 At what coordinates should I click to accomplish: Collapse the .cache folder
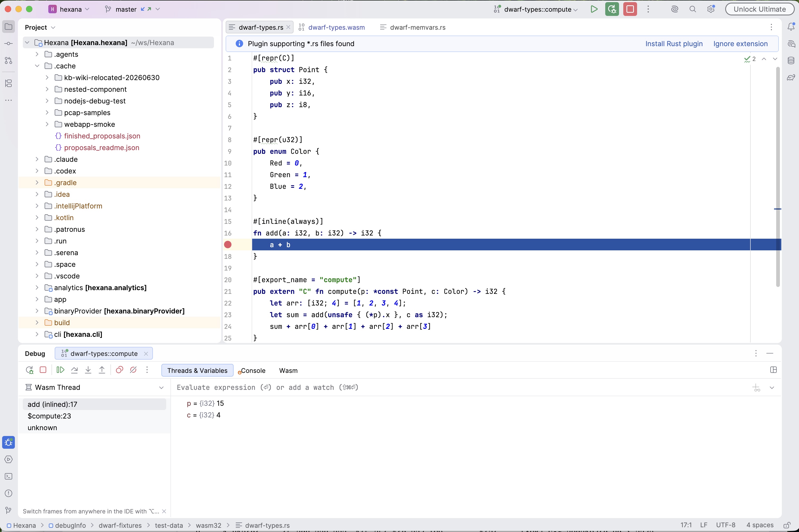tap(37, 66)
